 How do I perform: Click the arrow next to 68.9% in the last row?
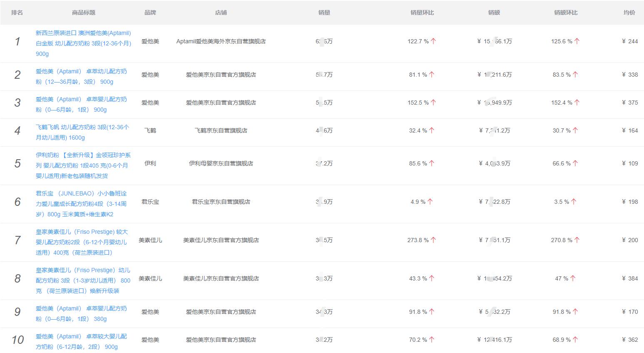576,339
